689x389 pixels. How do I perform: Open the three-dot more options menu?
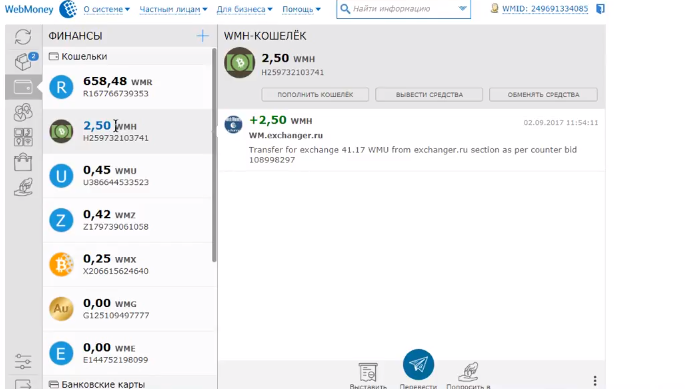pyautogui.click(x=595, y=380)
